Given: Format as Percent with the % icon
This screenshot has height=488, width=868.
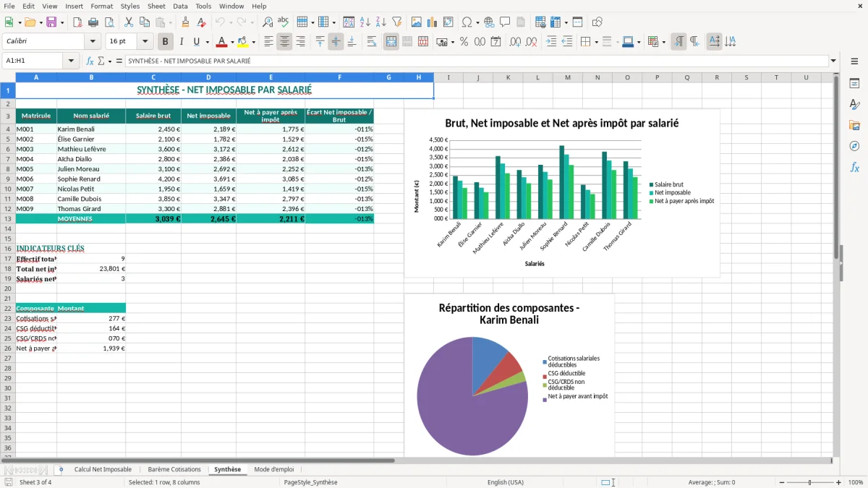Looking at the screenshot, I should [x=464, y=42].
